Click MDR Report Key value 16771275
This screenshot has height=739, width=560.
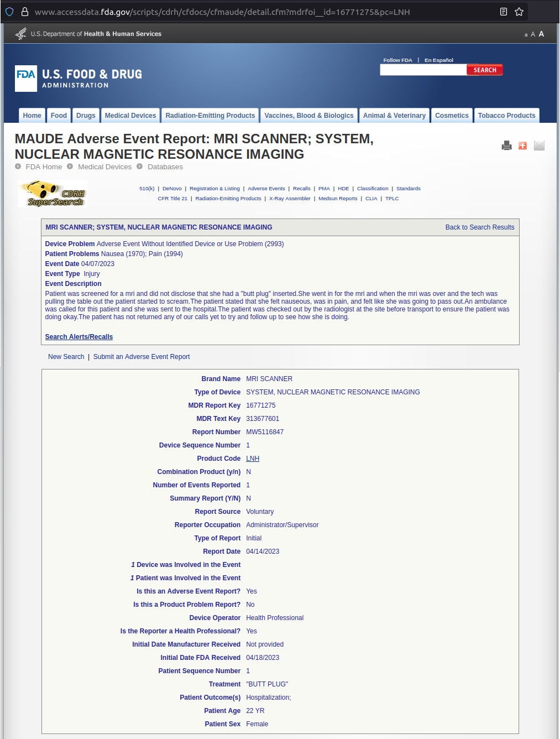[261, 405]
